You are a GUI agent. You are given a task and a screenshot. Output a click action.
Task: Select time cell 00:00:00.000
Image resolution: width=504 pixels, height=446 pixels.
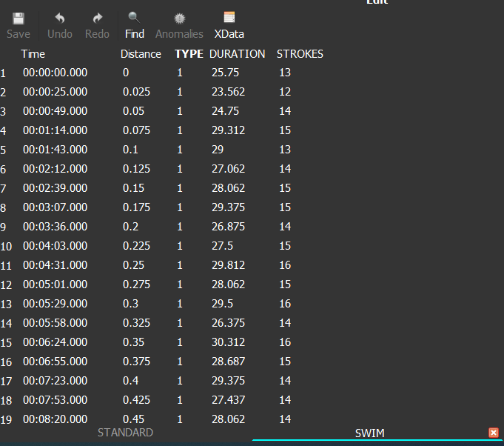56,73
